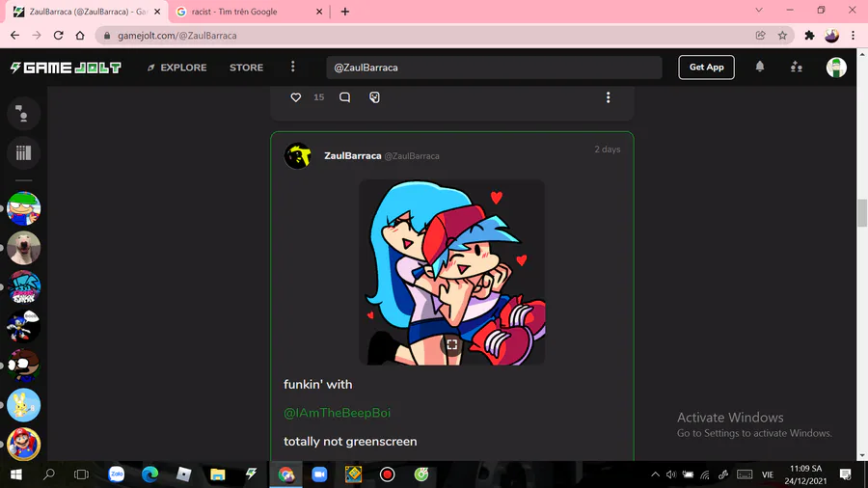Place a sticker on the upper post
This screenshot has height=488, width=868.
(x=375, y=97)
